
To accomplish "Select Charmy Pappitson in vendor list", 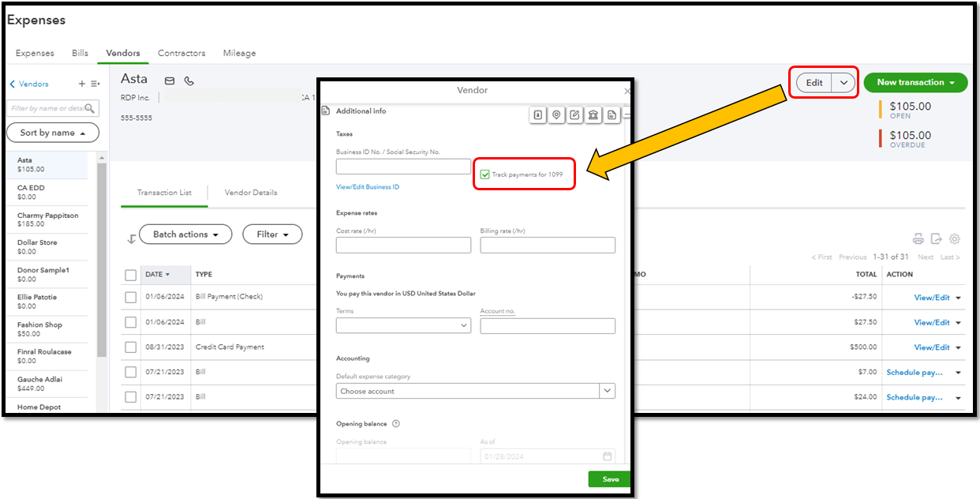I will click(47, 220).
